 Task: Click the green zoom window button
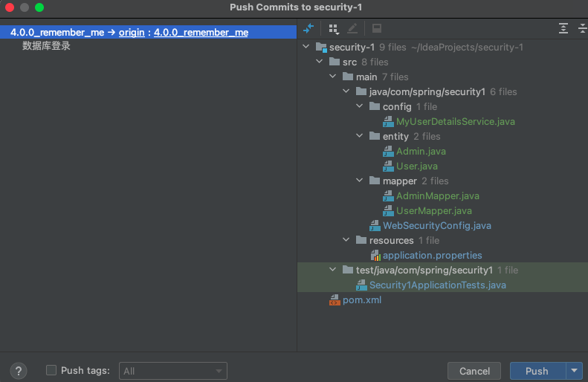tap(39, 7)
